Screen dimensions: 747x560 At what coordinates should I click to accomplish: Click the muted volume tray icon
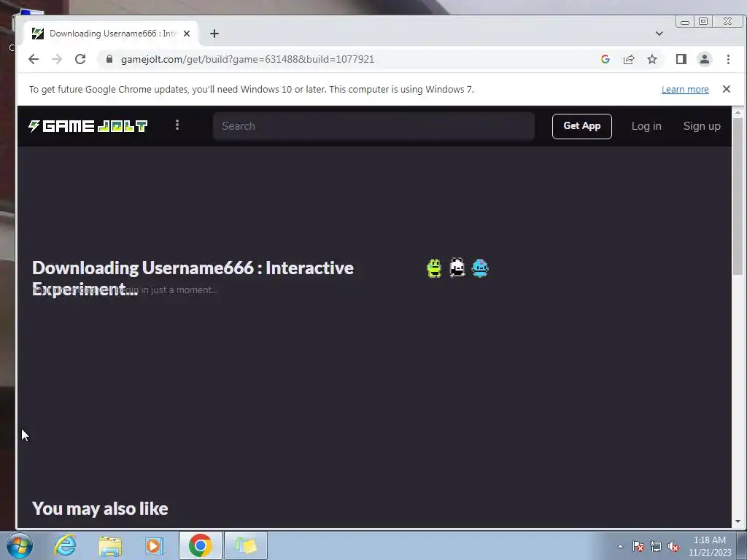tap(673, 546)
